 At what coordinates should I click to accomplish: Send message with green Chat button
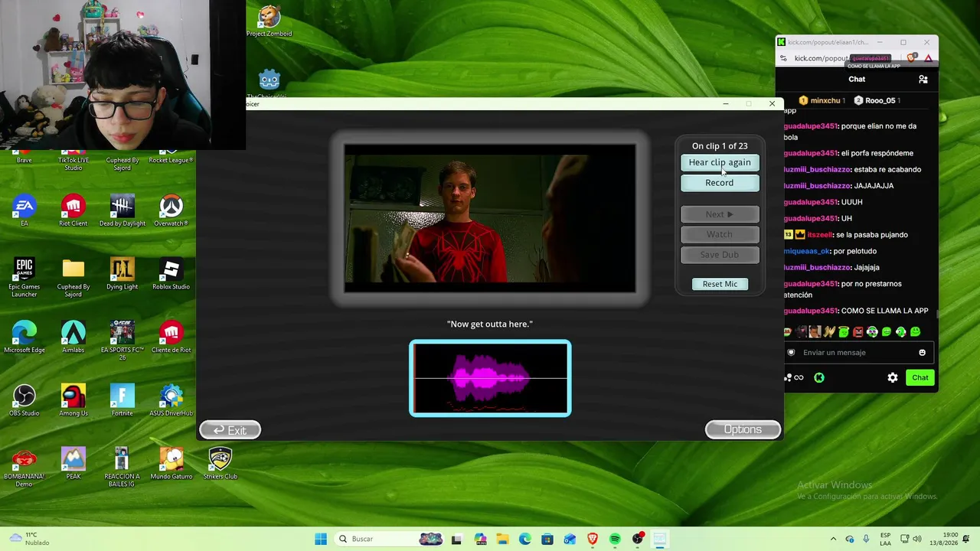click(920, 377)
